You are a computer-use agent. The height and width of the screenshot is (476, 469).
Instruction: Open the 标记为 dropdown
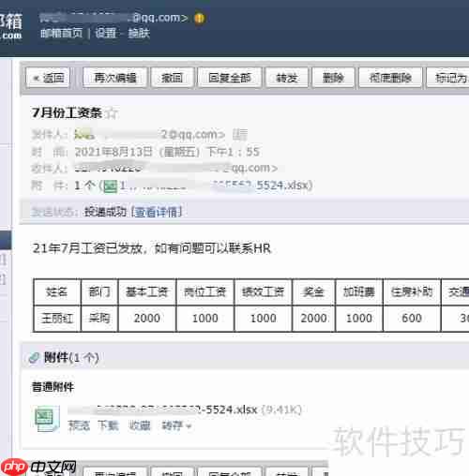[x=448, y=78]
